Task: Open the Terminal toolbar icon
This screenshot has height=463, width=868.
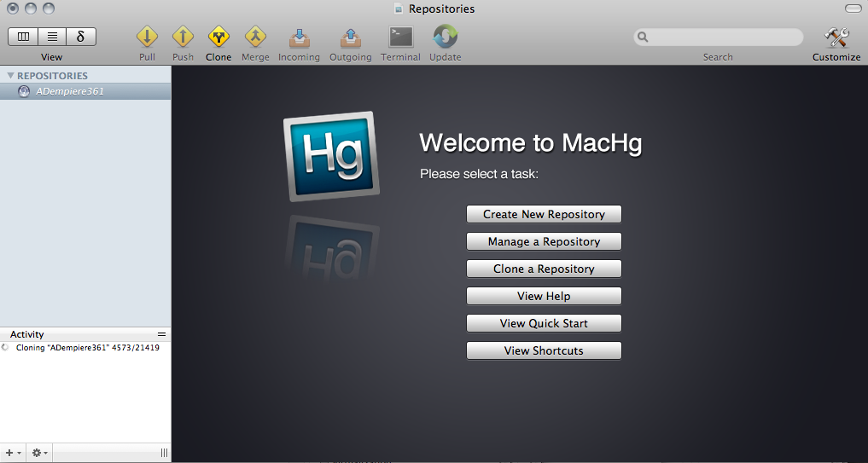Action: (x=400, y=37)
